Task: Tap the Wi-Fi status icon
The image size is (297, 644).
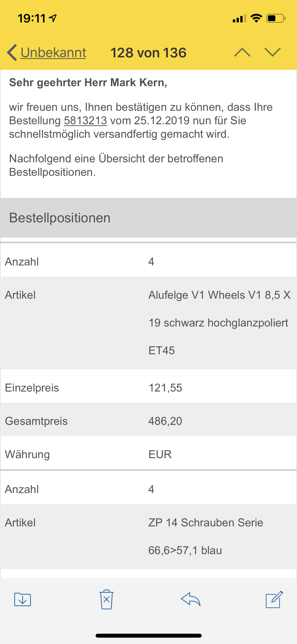Action: pyautogui.click(x=256, y=18)
